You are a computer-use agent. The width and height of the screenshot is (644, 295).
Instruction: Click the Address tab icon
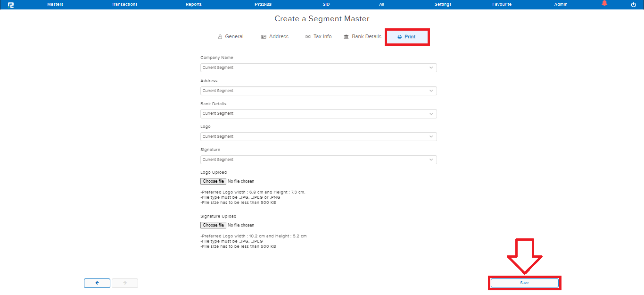coord(263,36)
